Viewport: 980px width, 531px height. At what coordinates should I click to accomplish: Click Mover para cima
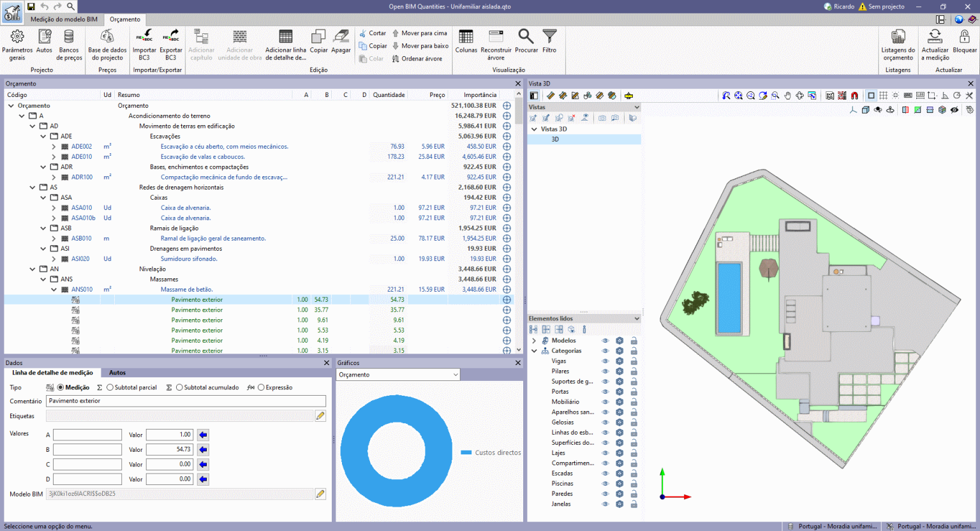click(x=420, y=33)
